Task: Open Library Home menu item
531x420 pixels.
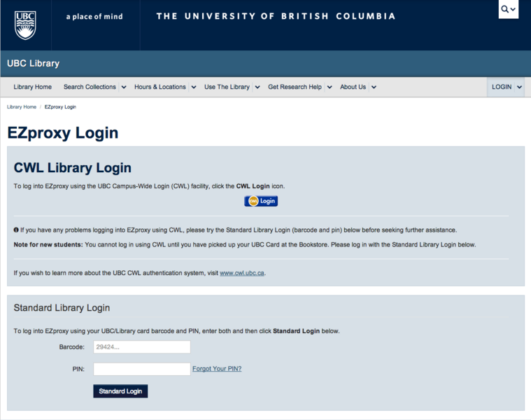Action: [x=33, y=87]
